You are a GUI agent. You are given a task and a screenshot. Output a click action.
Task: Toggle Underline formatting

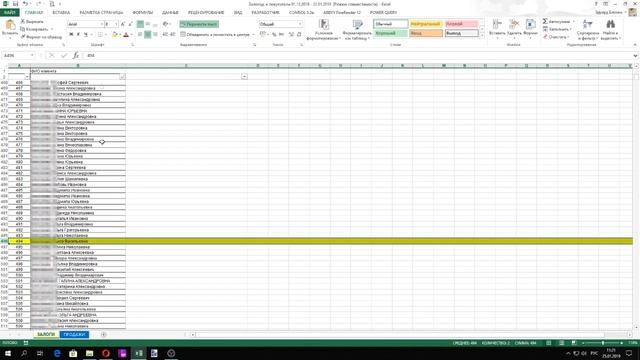pyautogui.click(x=86, y=35)
